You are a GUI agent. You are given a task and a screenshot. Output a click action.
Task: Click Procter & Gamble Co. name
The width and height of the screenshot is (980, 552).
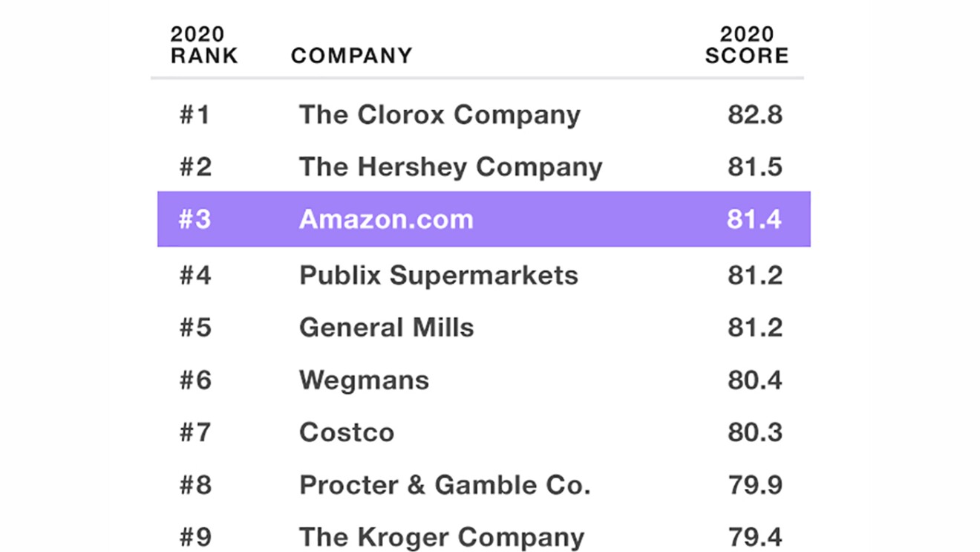point(445,485)
